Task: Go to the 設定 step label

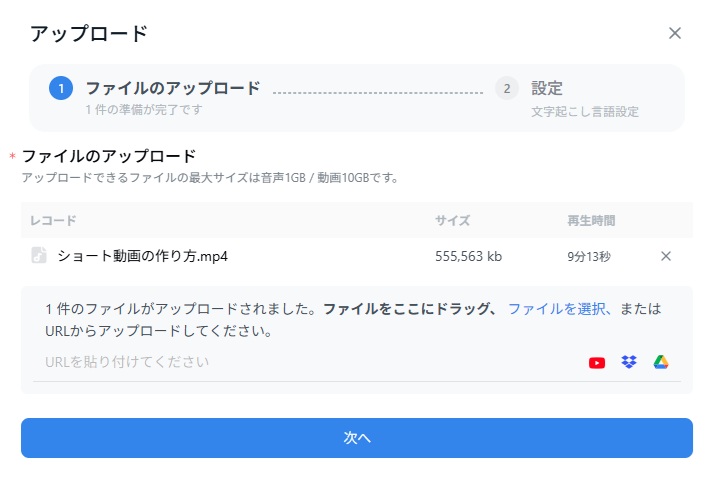Action: (546, 88)
